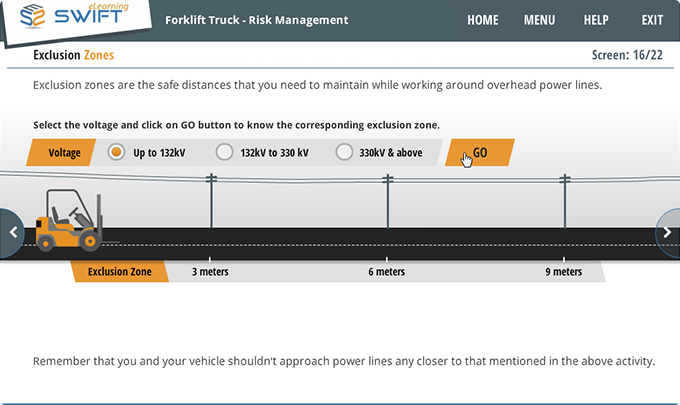Image resolution: width=680 pixels, height=405 pixels.
Task: Click the Exclusion Zone label tag
Action: coord(119,272)
